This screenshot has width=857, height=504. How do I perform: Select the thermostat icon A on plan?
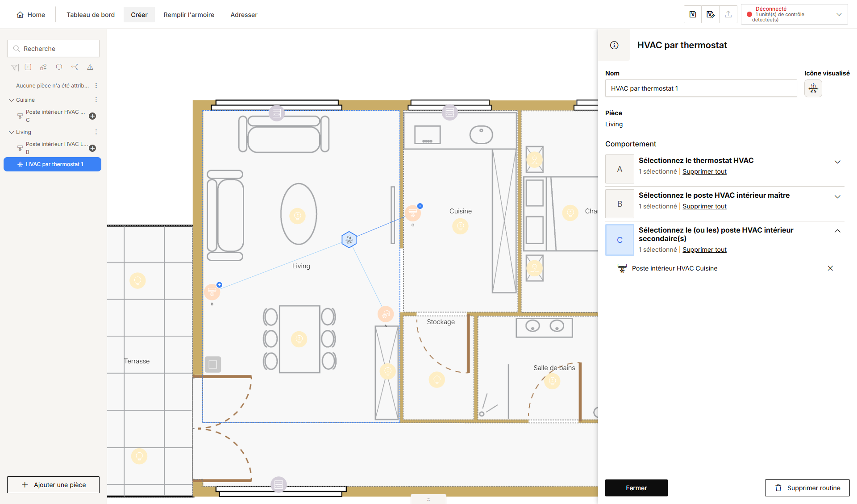(386, 314)
